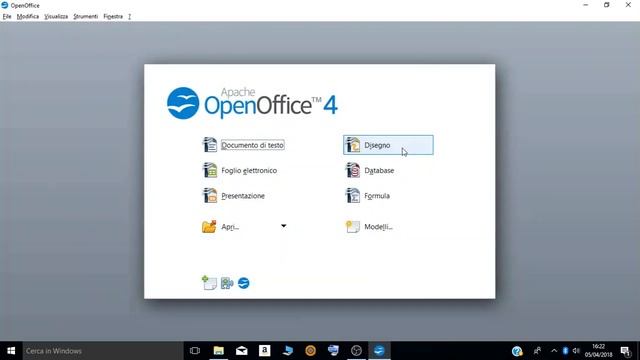Create a new Formula
Screen dimensions: 640x360
pos(377,196)
